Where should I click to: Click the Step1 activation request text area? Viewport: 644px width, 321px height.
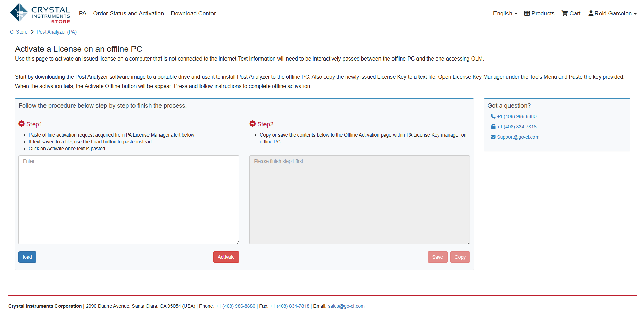pos(129,200)
